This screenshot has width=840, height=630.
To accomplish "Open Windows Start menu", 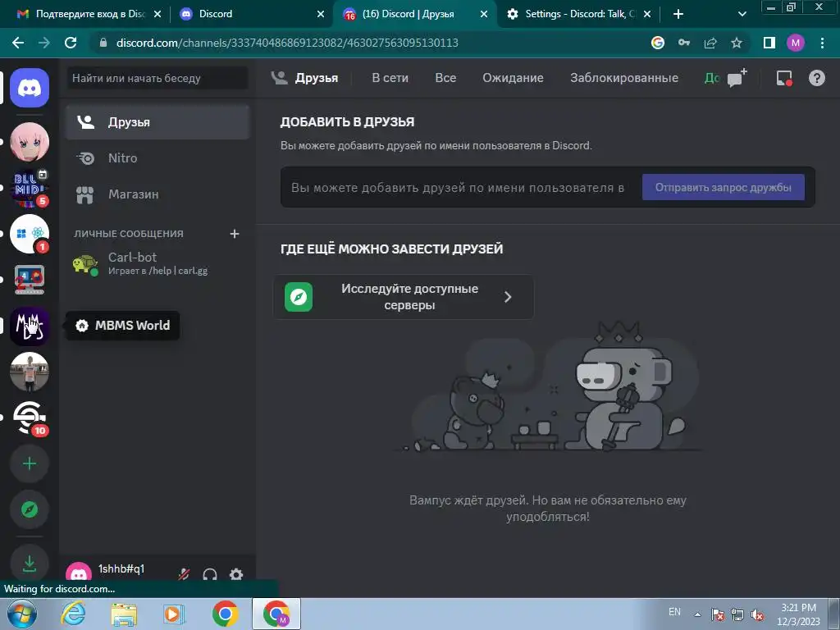I will (21, 614).
